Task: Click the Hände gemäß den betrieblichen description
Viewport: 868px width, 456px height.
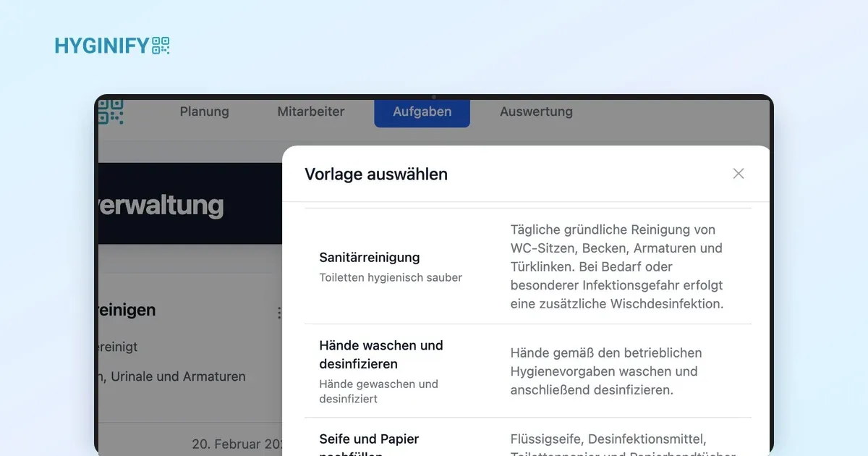Action: pos(606,371)
